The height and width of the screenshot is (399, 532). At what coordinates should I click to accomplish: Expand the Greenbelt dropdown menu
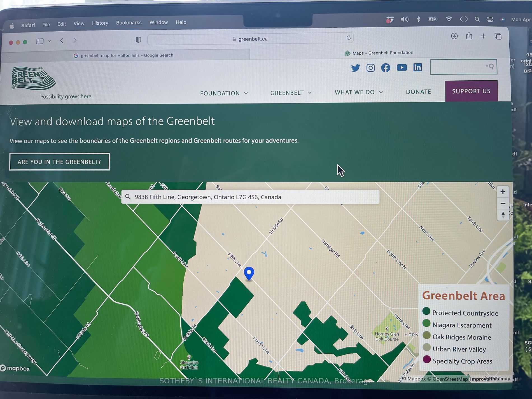click(291, 93)
